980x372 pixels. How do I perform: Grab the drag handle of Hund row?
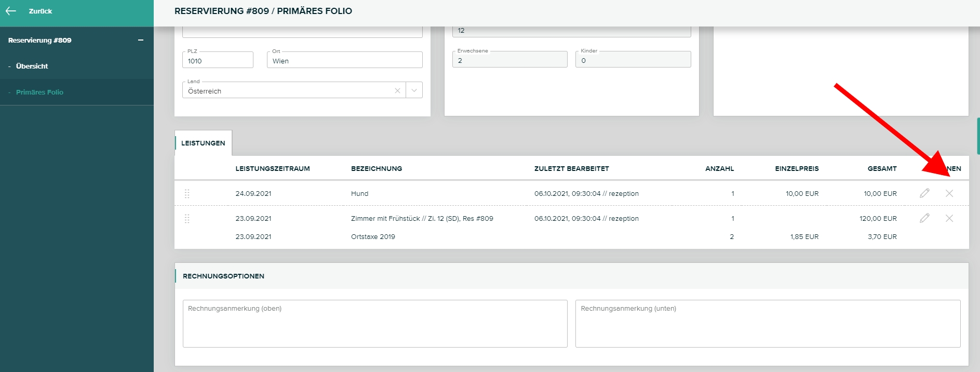point(187,193)
